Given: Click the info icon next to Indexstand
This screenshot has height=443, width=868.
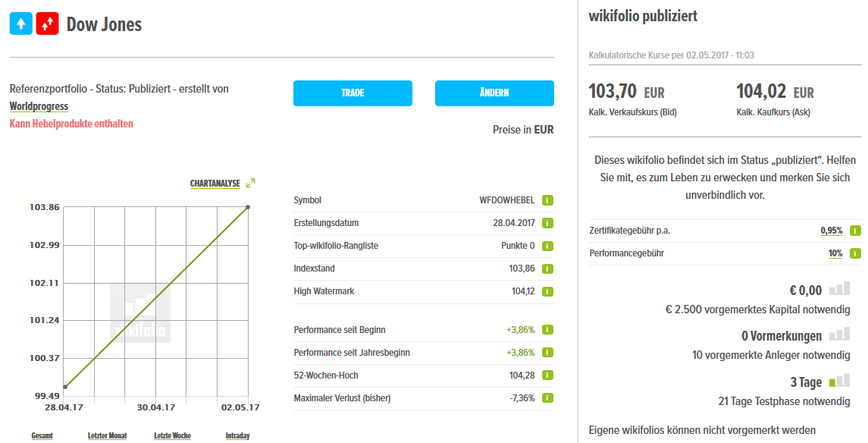Looking at the screenshot, I should point(546,269).
